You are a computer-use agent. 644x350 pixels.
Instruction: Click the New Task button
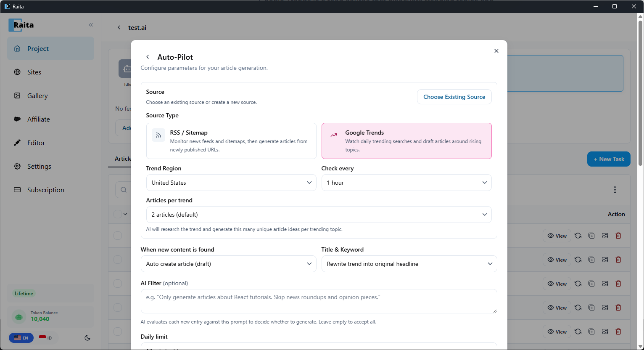[x=609, y=159]
